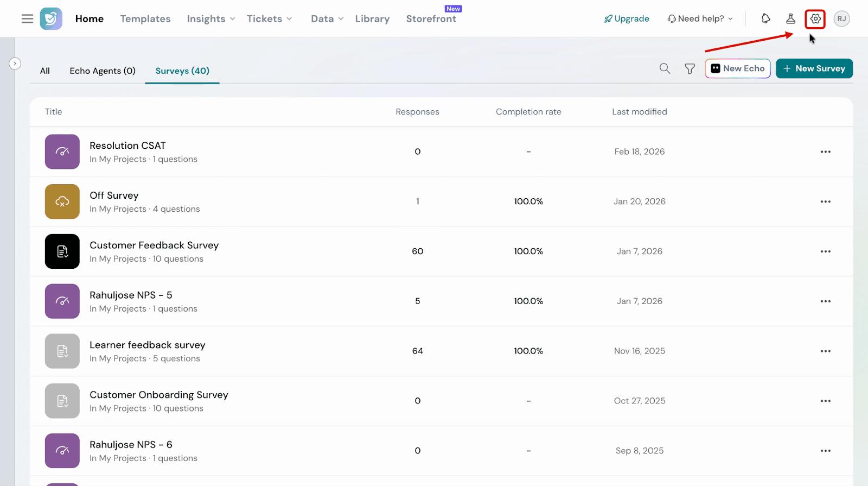Create a New Echo agent
Viewport: 868px width, 486px height.
(x=738, y=68)
